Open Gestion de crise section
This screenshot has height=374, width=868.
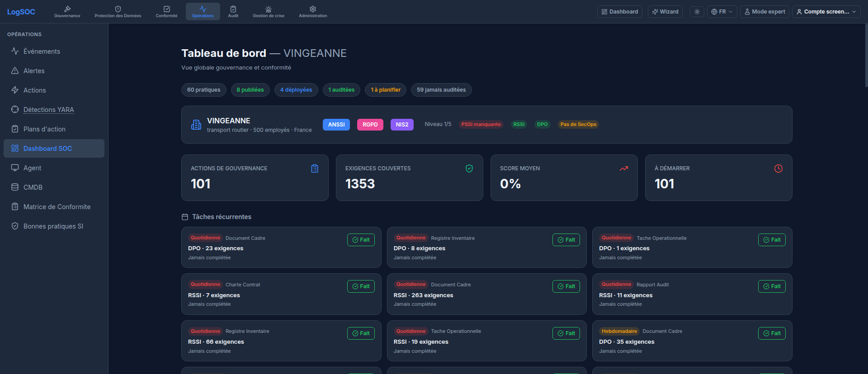pos(269,12)
